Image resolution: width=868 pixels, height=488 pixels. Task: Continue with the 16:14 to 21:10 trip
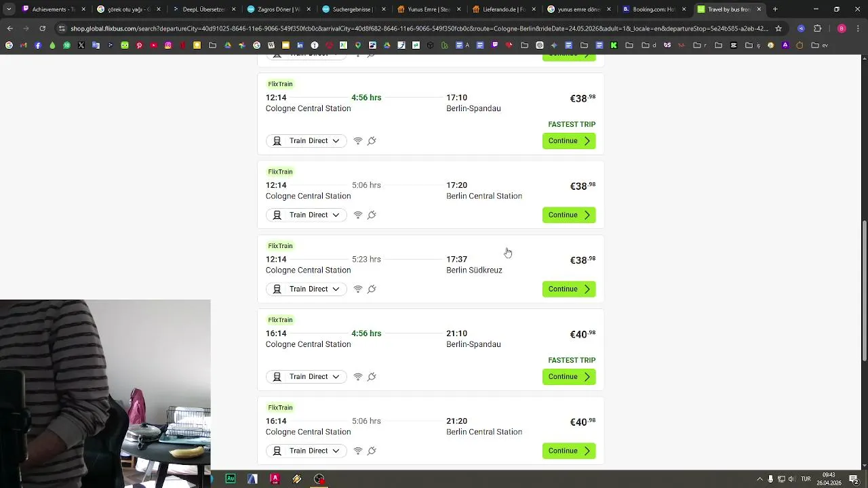pyautogui.click(x=569, y=377)
